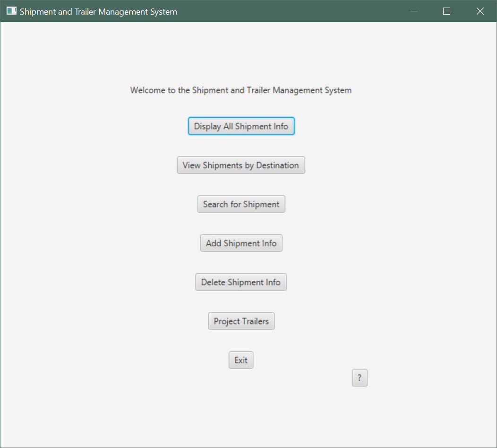Close the Shipment and Trailer Management window
Screen dimensions: 497x448
480,11
